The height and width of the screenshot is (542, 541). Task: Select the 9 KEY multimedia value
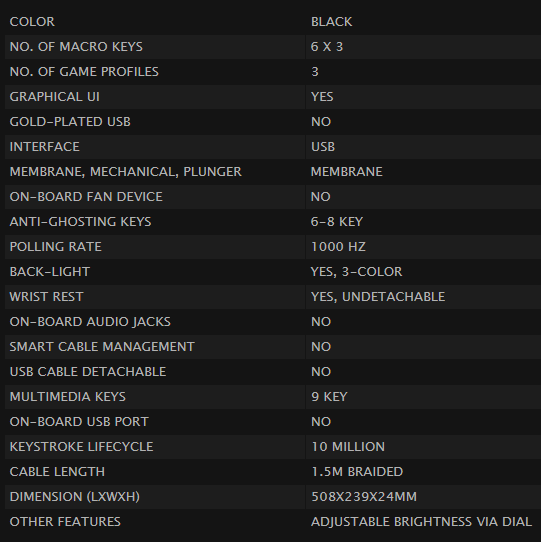click(329, 397)
